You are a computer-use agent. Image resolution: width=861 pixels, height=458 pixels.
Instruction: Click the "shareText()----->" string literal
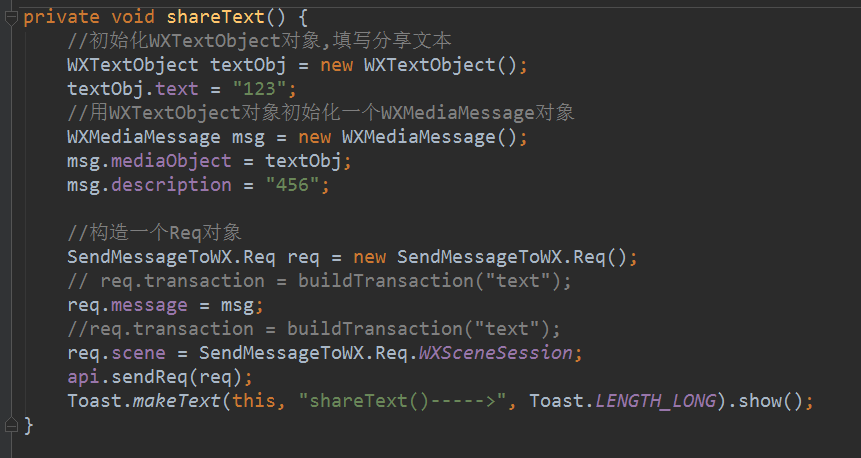pyautogui.click(x=408, y=401)
